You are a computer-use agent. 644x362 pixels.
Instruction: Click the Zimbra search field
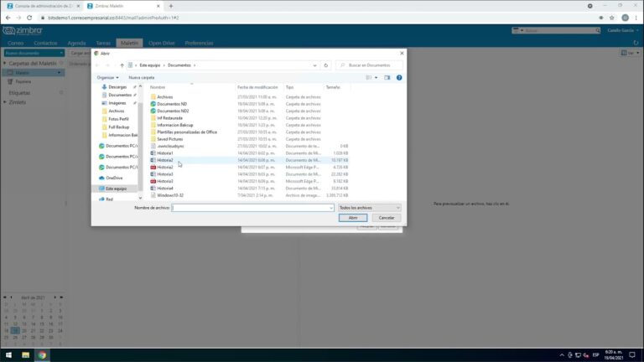(x=559, y=30)
